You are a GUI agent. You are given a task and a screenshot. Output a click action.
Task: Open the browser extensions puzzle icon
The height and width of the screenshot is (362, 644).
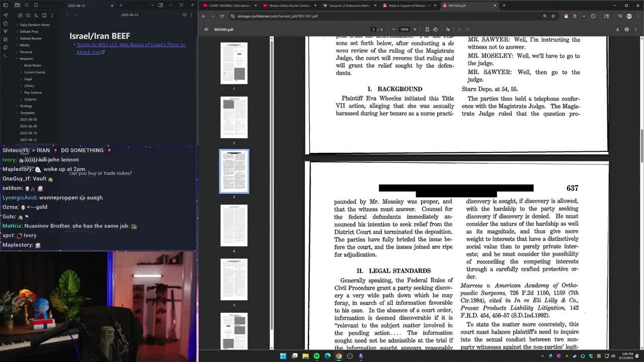[593, 16]
